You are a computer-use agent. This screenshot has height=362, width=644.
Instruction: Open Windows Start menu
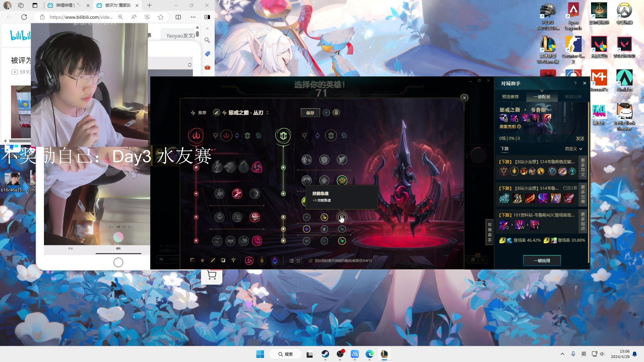(x=260, y=354)
